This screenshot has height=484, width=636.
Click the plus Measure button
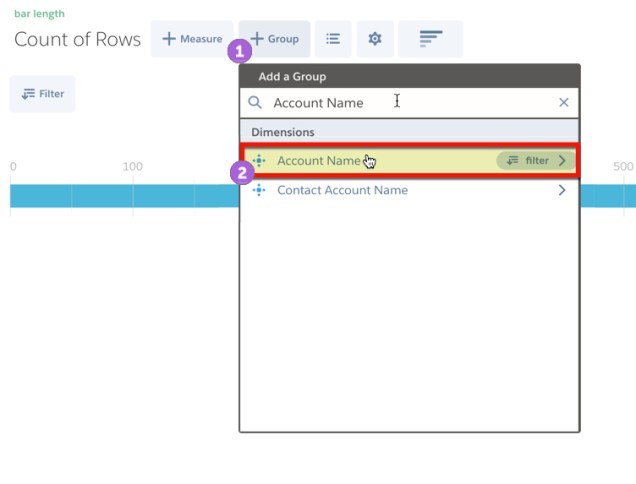click(x=192, y=39)
